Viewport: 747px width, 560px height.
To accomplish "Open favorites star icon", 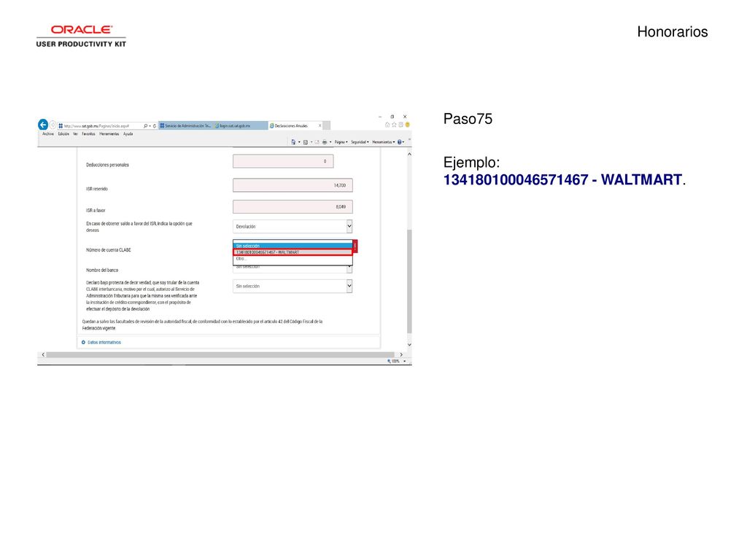I will tap(394, 125).
